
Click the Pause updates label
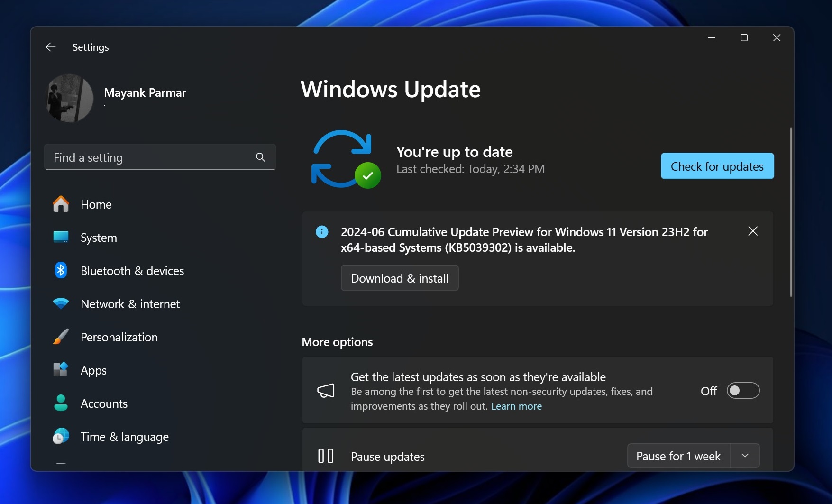point(387,457)
